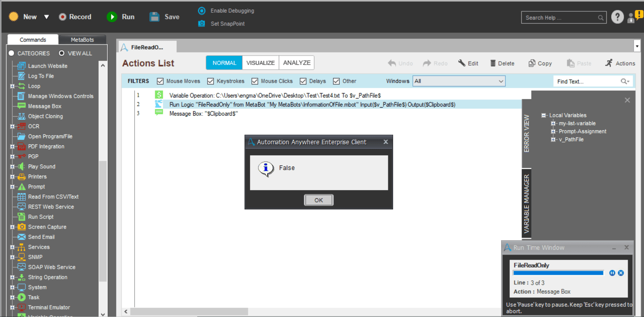Click the Send Email envelope icon
644x317 pixels.
tap(21, 237)
